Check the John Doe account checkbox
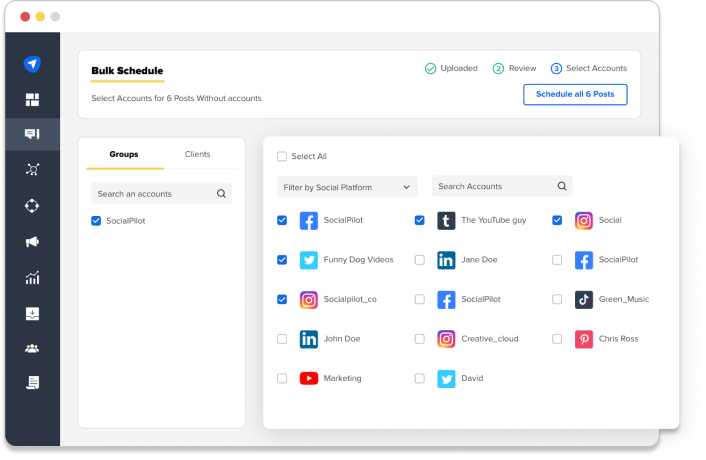The image size is (706, 460). click(282, 339)
